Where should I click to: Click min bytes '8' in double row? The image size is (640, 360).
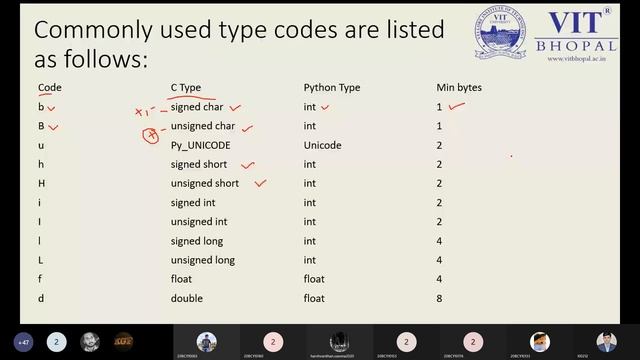tap(439, 298)
